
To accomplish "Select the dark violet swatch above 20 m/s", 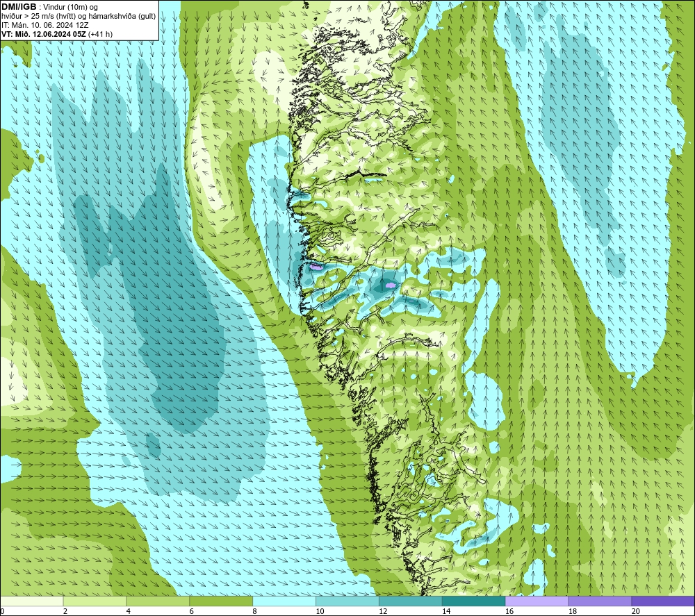I will [663, 601].
